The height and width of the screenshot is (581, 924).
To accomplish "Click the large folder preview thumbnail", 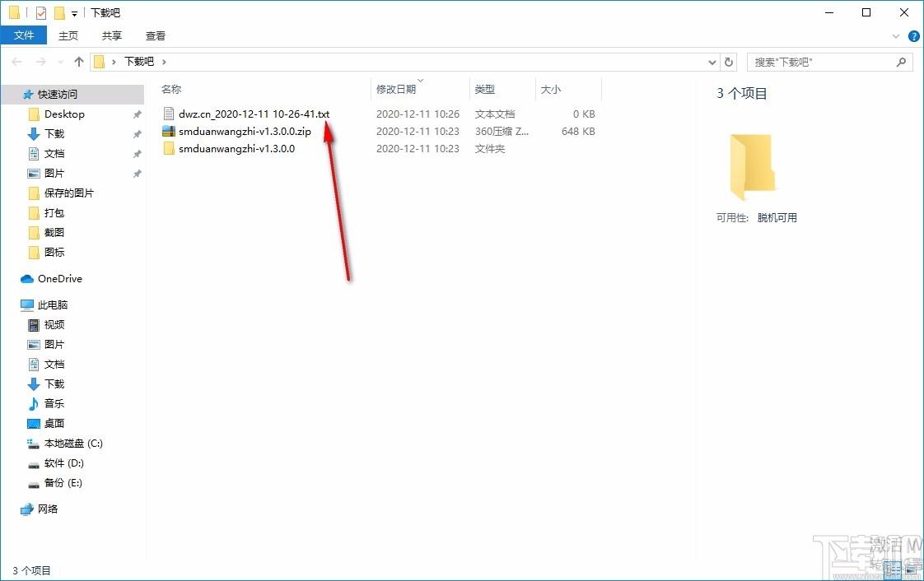I will tap(753, 167).
